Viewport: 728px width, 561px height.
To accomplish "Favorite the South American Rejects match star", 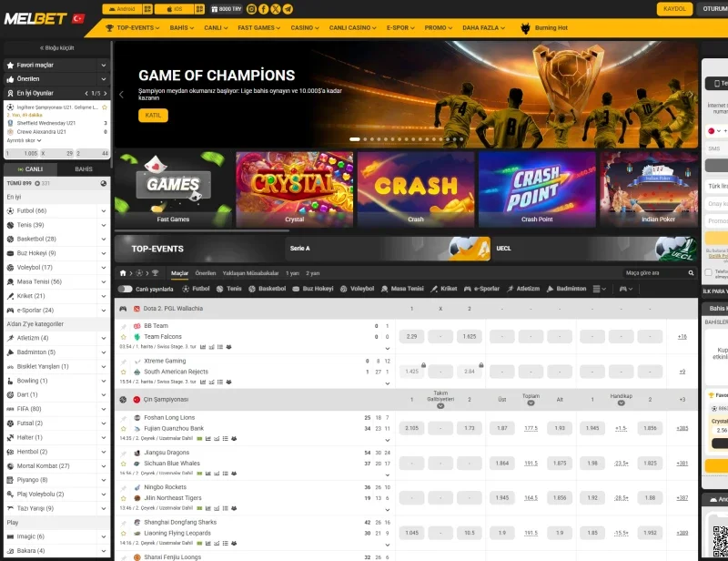I will click(124, 372).
